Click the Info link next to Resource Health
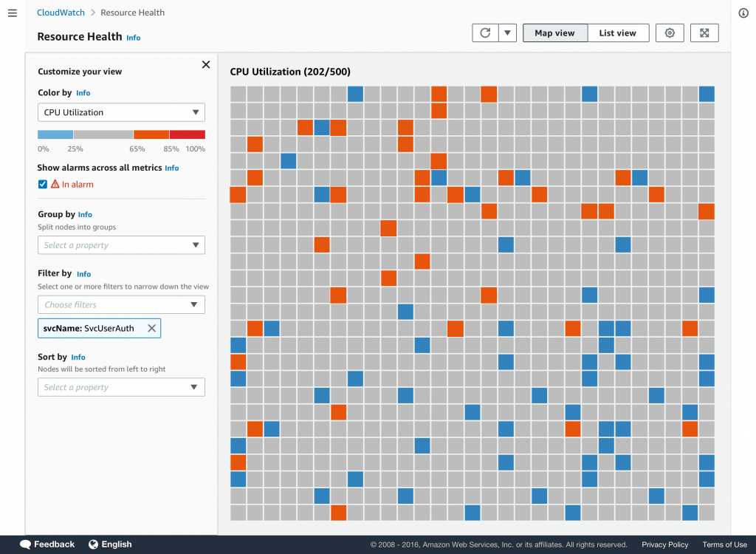756x554 pixels. 133,38
